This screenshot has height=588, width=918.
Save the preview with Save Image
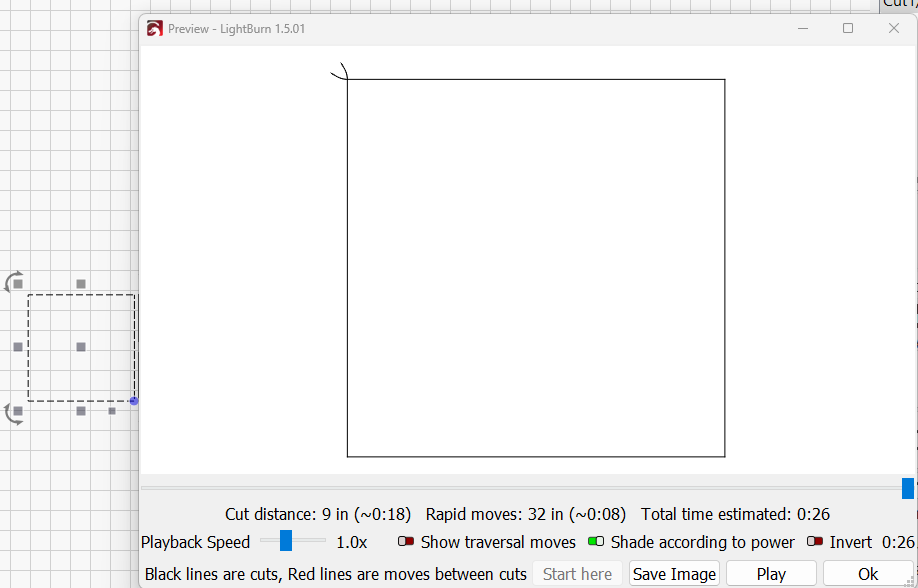tap(674, 574)
